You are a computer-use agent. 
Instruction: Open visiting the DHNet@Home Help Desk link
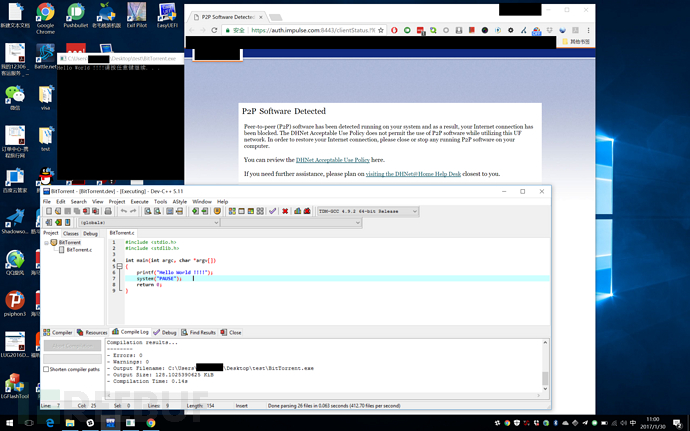413,174
